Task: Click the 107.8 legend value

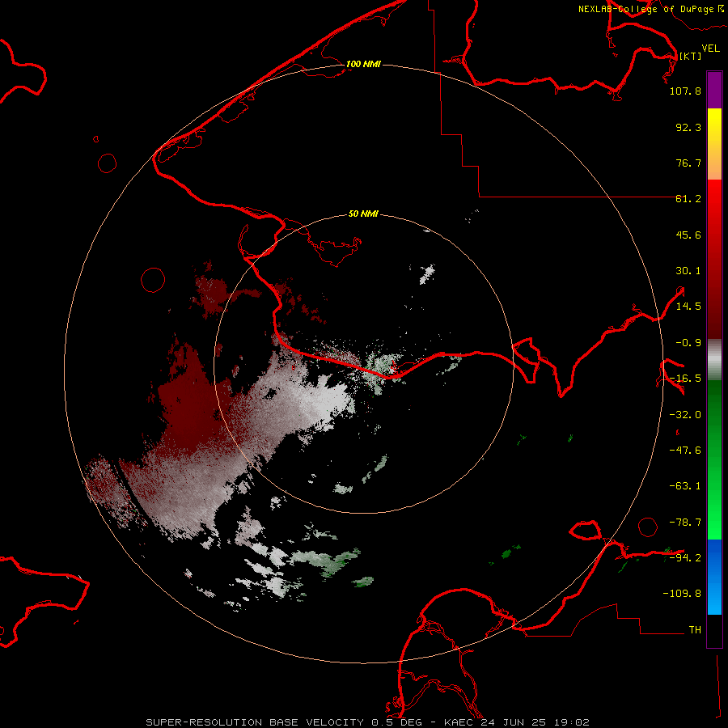Action: 685,91
